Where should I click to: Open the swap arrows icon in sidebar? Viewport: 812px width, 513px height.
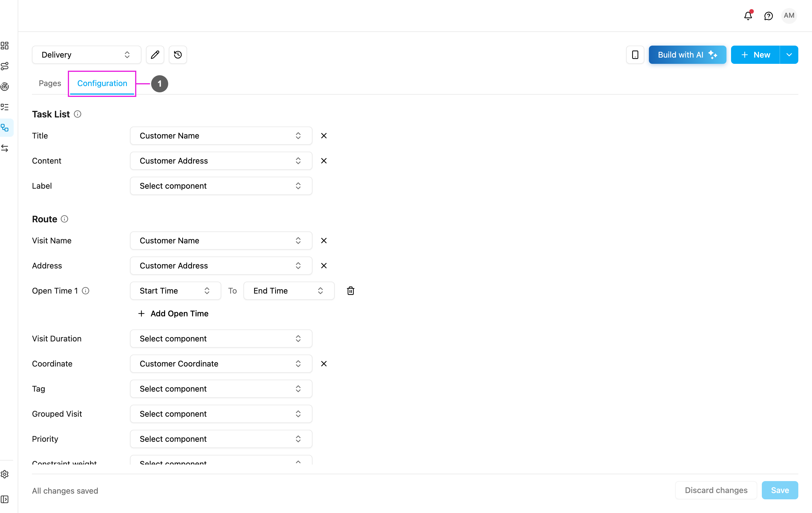tap(5, 148)
